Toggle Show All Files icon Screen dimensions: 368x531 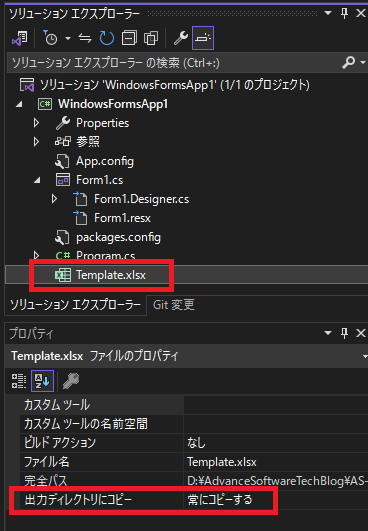(x=151, y=38)
